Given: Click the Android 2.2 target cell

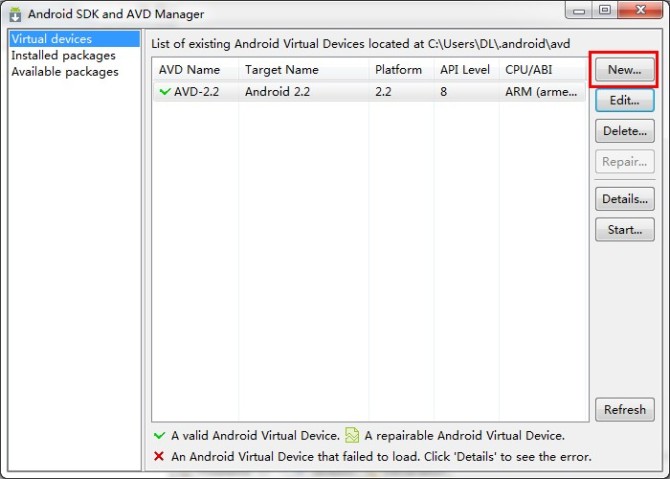Looking at the screenshot, I should (x=277, y=91).
